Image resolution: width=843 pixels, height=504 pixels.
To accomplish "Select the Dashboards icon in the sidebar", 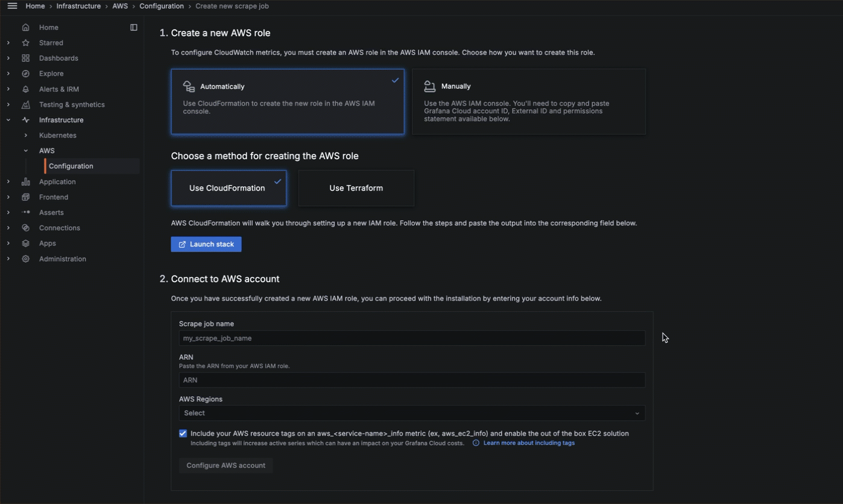I will (25, 58).
